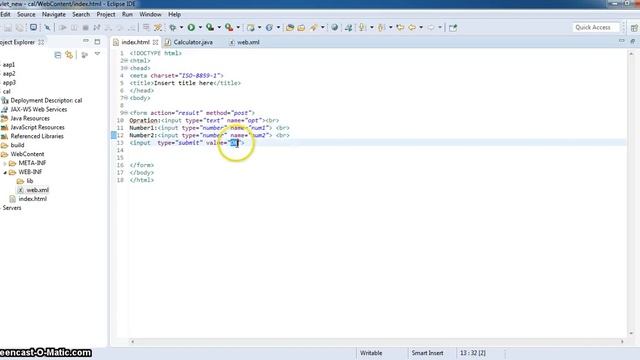Click the editor vertical scrollbar down arrow
Image resolution: width=640 pixels, height=360 pixels.
[631, 333]
